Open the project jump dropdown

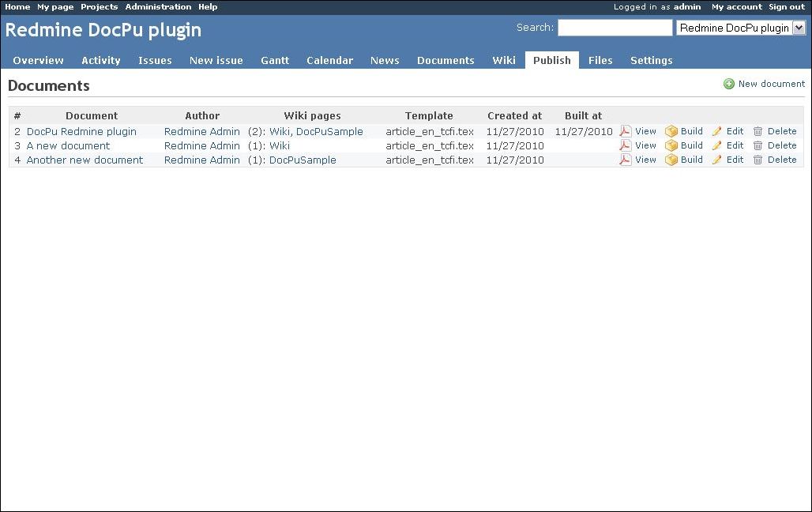coord(741,28)
